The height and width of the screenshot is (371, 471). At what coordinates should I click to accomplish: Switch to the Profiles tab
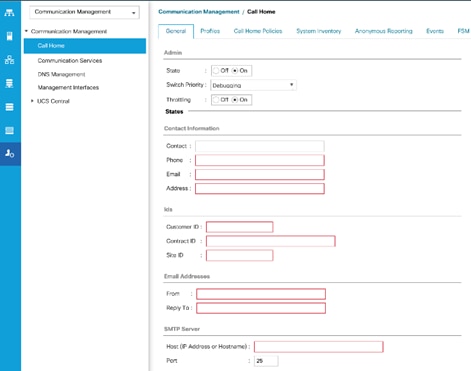pos(210,31)
